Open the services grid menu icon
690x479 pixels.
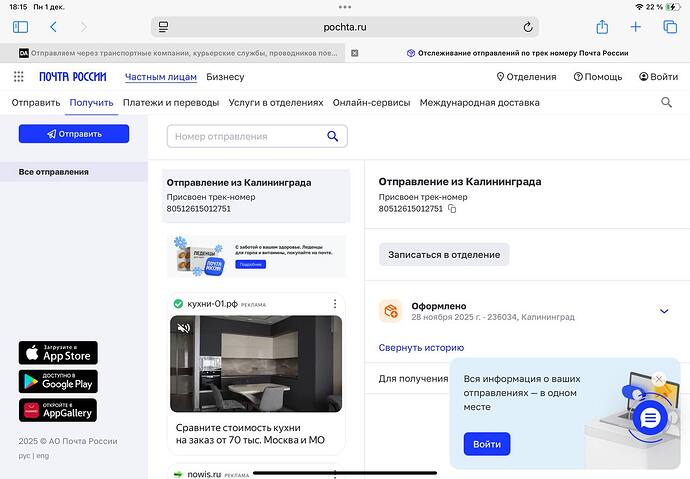[19, 77]
